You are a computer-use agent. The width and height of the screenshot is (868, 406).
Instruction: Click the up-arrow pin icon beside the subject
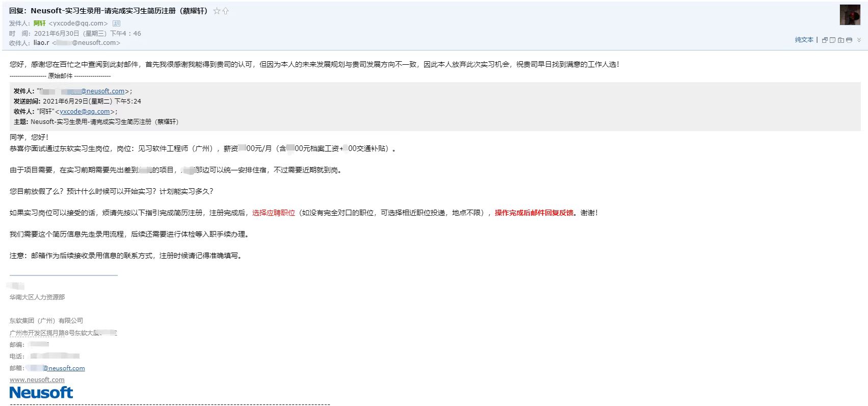point(225,11)
